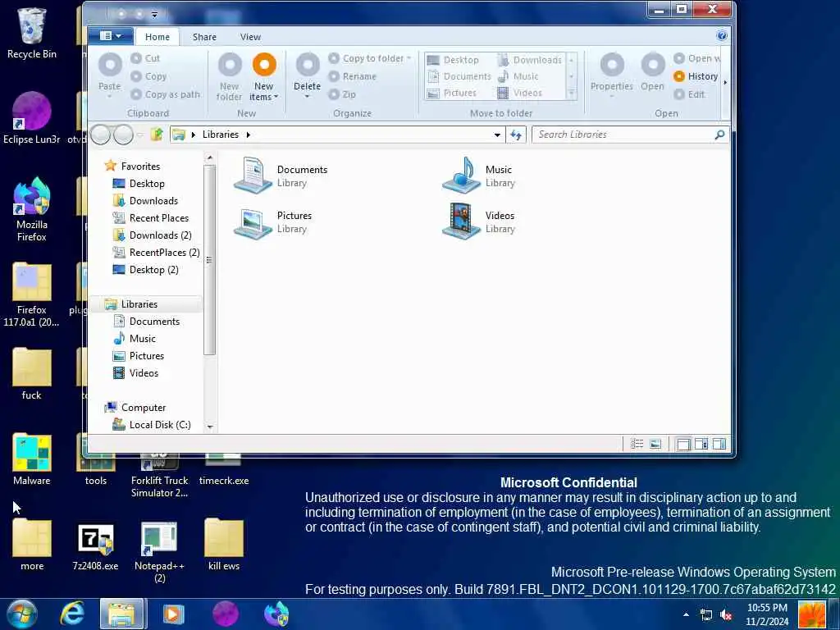This screenshot has width=840, height=630.
Task: Toggle the Details pane layout button
Action: pyautogui.click(x=701, y=444)
